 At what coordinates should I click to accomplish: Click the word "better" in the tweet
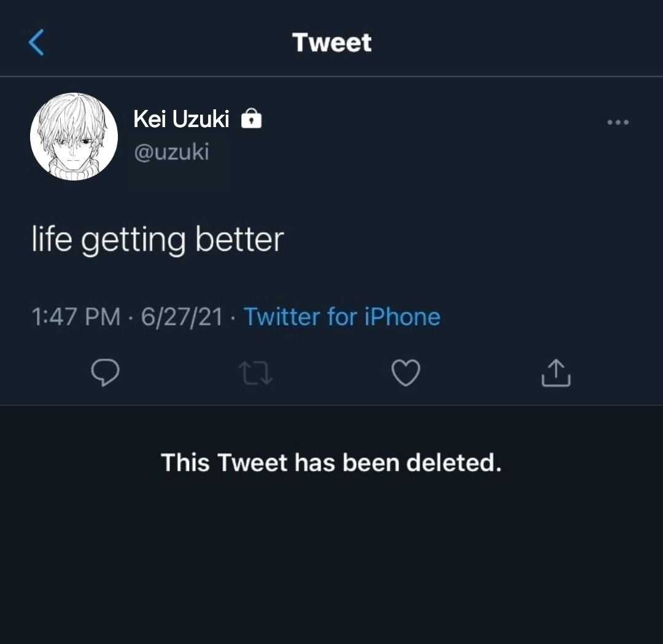(239, 239)
